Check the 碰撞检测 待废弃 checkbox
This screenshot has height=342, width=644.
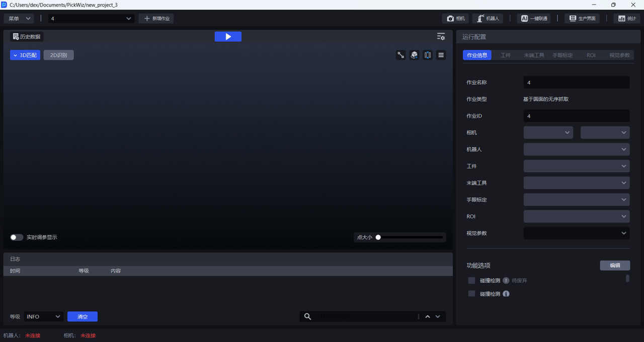[x=471, y=281]
